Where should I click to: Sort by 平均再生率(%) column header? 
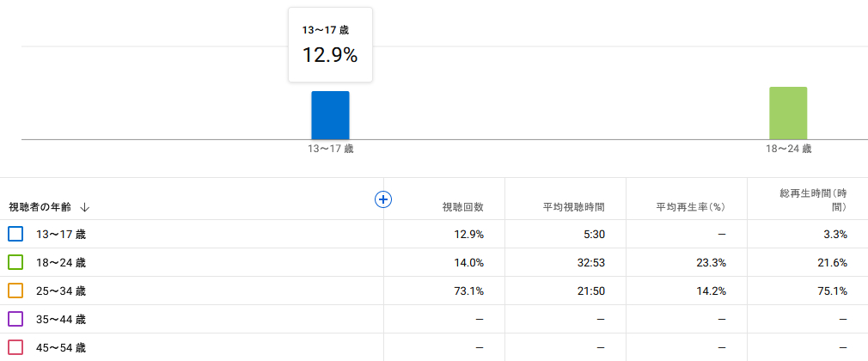[x=691, y=208]
